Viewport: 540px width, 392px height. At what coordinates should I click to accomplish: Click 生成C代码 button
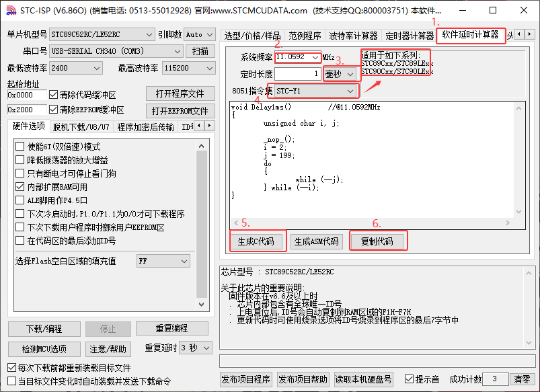[x=256, y=241]
